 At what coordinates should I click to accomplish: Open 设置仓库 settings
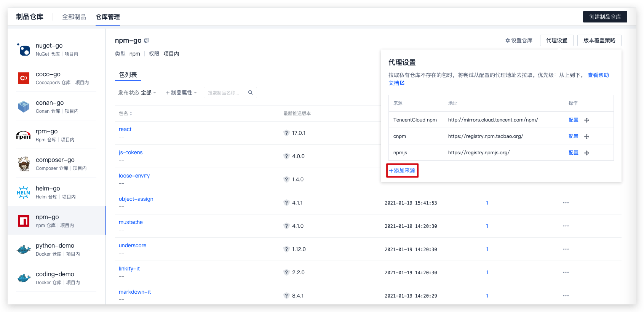519,40
